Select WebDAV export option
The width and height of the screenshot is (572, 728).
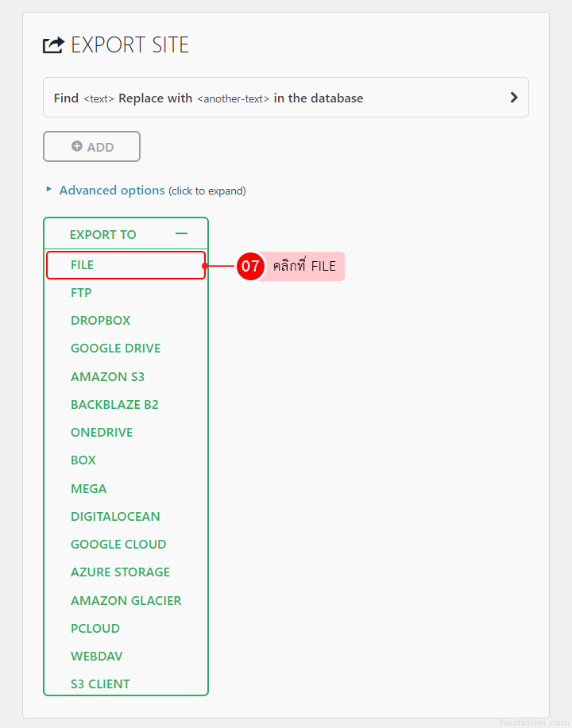tap(96, 657)
